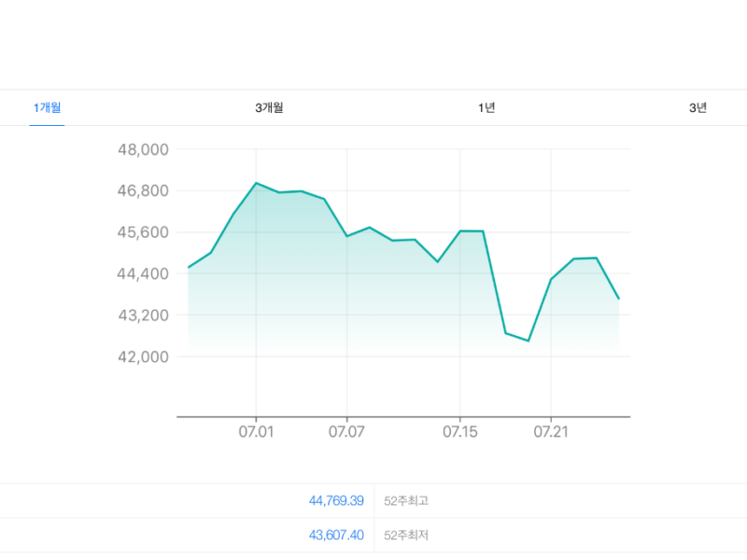
Task: Click the 07.21 x-axis date label
Action: tap(551, 432)
